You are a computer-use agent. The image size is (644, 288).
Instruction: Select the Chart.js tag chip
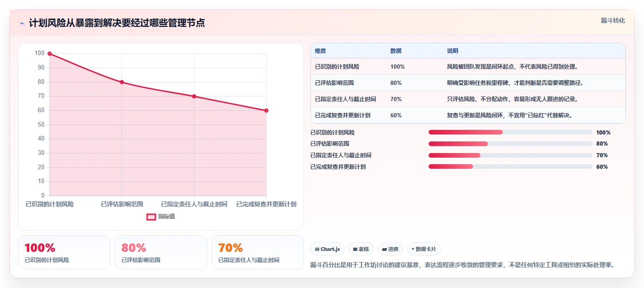pos(328,249)
